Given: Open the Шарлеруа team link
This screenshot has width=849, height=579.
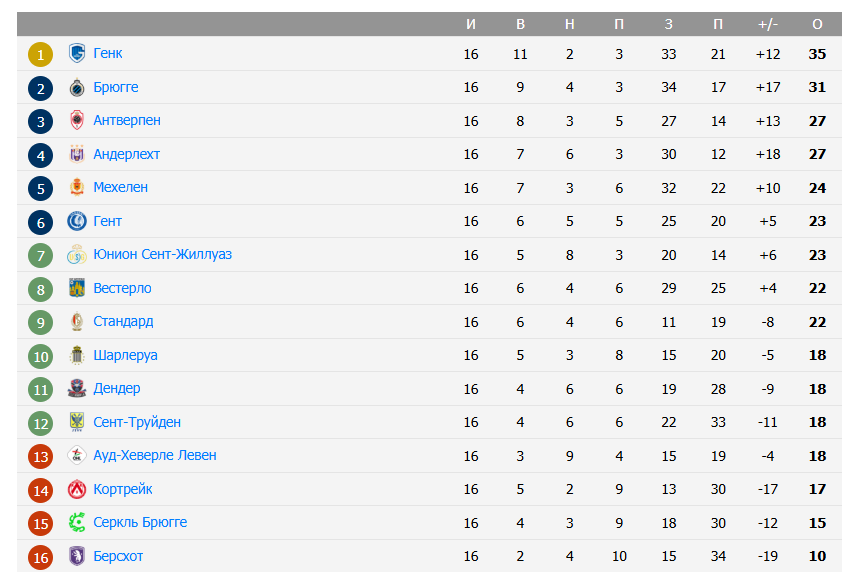Looking at the screenshot, I should pyautogui.click(x=125, y=356).
